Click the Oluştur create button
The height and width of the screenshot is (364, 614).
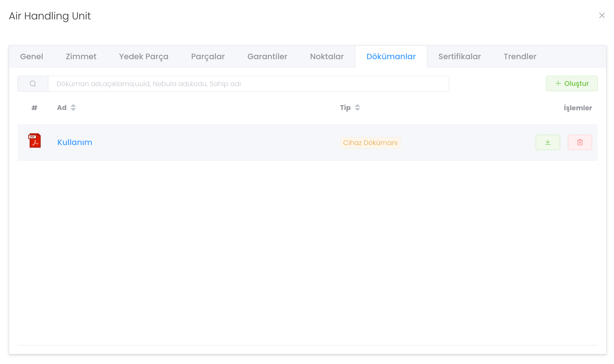572,84
